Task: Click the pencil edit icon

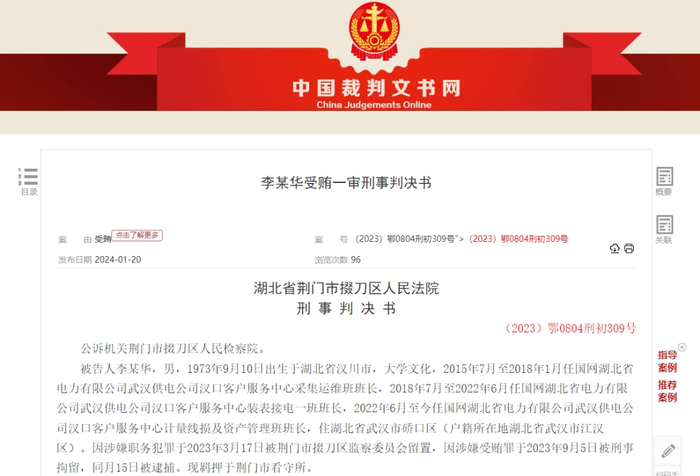Action: click(668, 451)
